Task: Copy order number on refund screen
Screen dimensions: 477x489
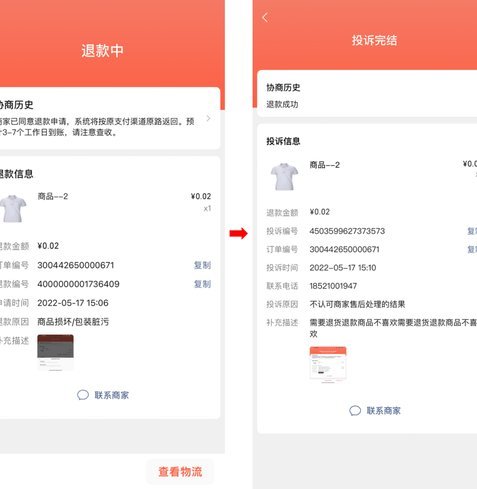Action: click(x=202, y=265)
